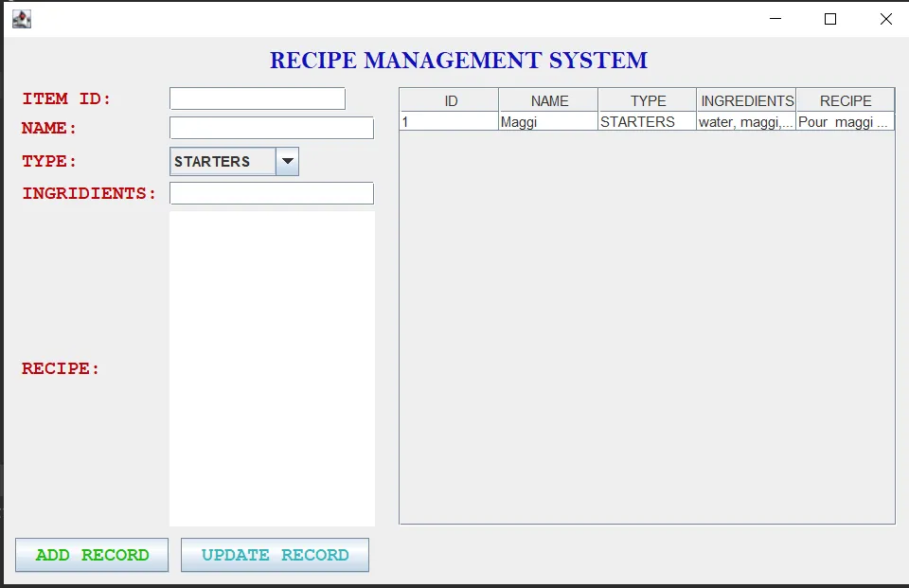Click the NAME column header
The width and height of the screenshot is (909, 588).
point(547,99)
